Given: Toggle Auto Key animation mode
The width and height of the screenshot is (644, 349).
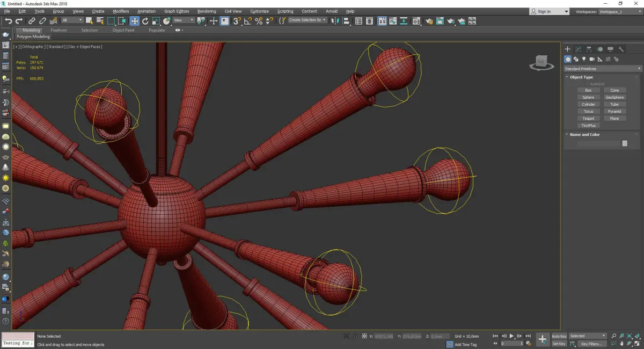Looking at the screenshot, I should (559, 336).
